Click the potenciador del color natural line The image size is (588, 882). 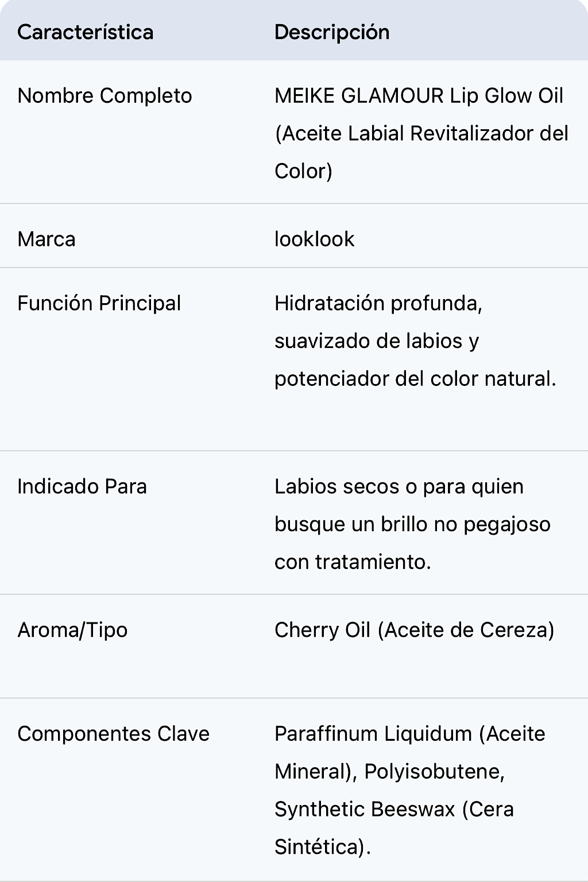[x=415, y=379]
